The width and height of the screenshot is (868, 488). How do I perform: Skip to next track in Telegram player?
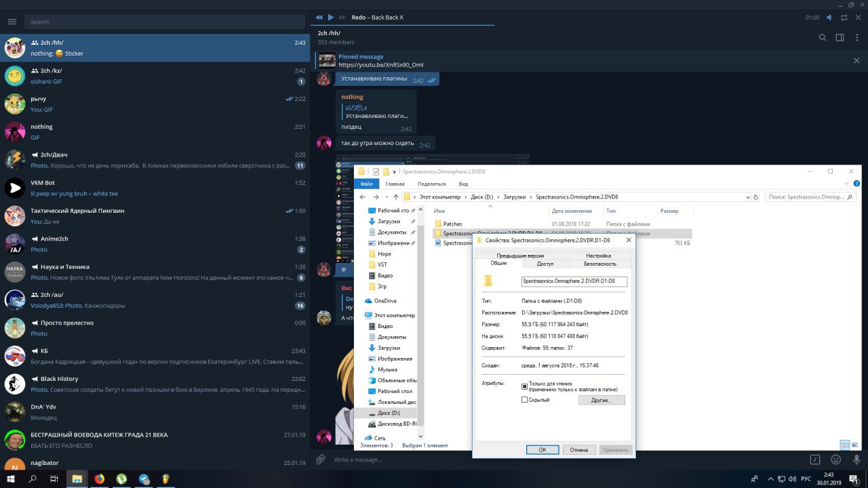click(342, 17)
